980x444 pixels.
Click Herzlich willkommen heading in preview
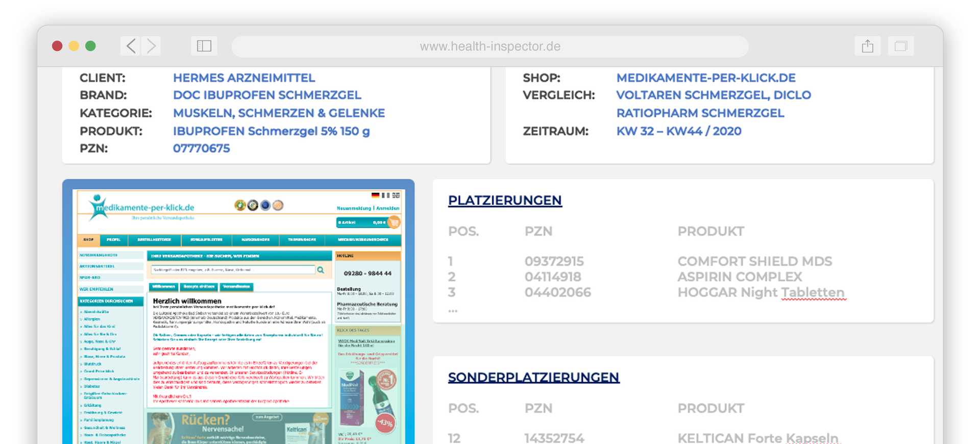(187, 301)
